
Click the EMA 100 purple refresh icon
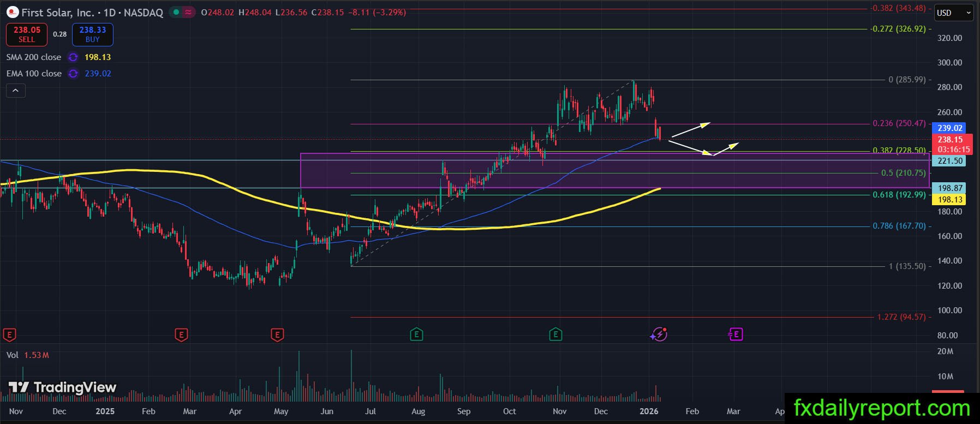coord(73,74)
